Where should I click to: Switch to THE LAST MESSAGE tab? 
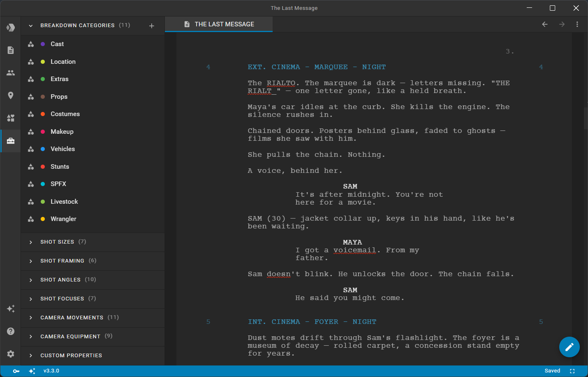click(x=219, y=24)
